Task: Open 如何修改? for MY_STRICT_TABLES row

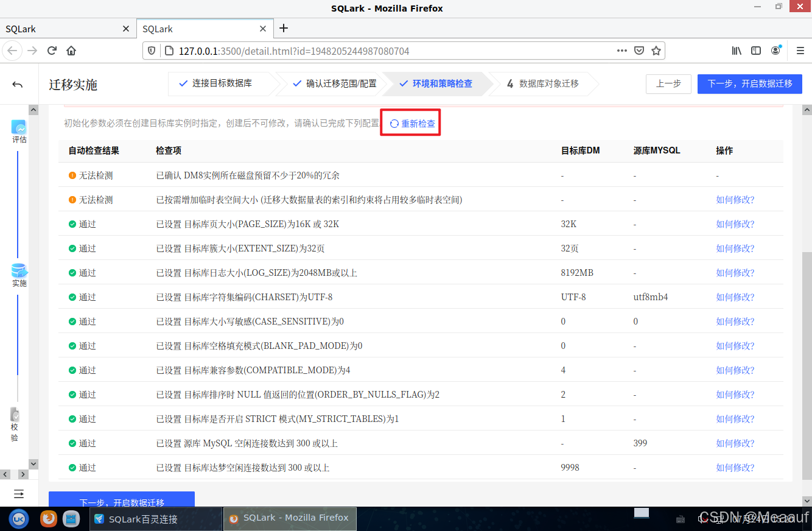Action: pyautogui.click(x=735, y=419)
